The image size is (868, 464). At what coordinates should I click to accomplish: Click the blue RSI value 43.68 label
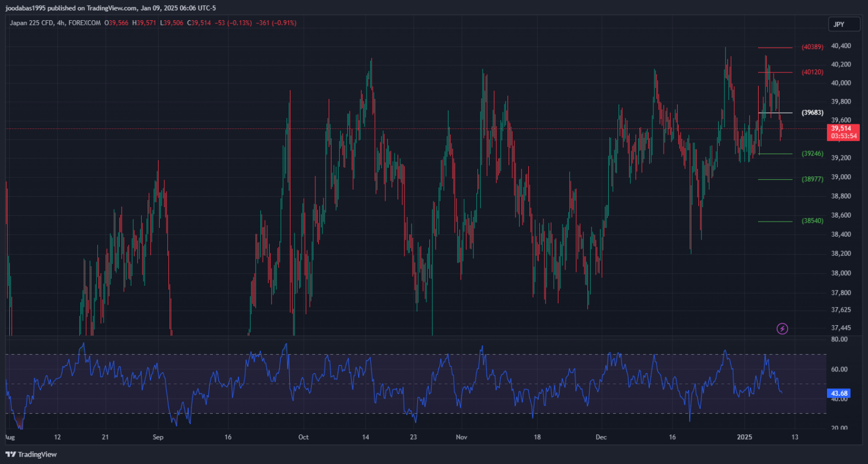[x=839, y=393]
